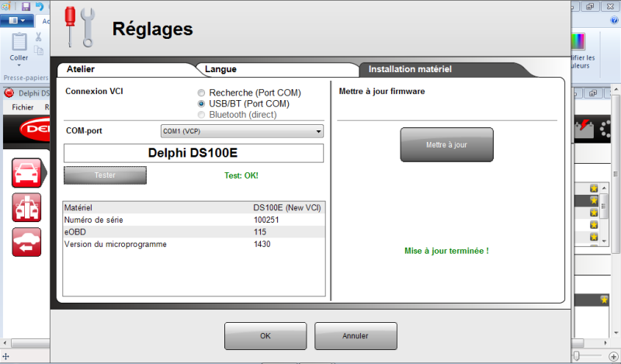Open multiple cars icon in Delphi sidebar
This screenshot has height=364, width=621.
coord(26,207)
